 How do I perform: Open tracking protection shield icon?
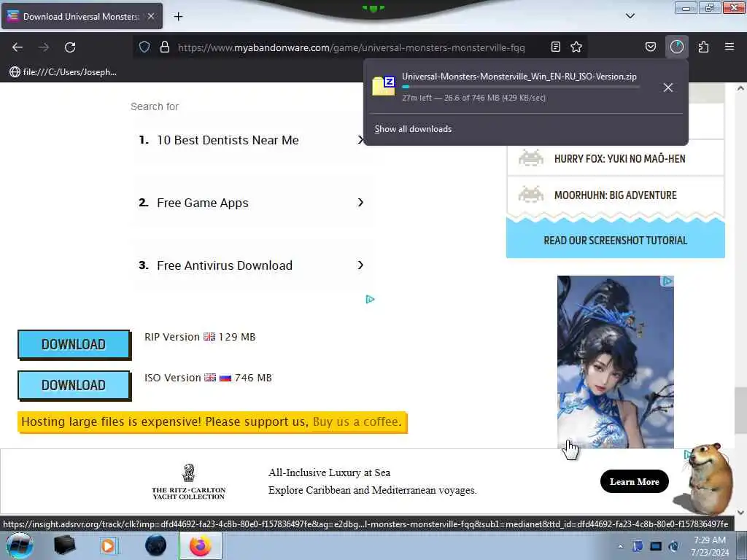(x=144, y=47)
